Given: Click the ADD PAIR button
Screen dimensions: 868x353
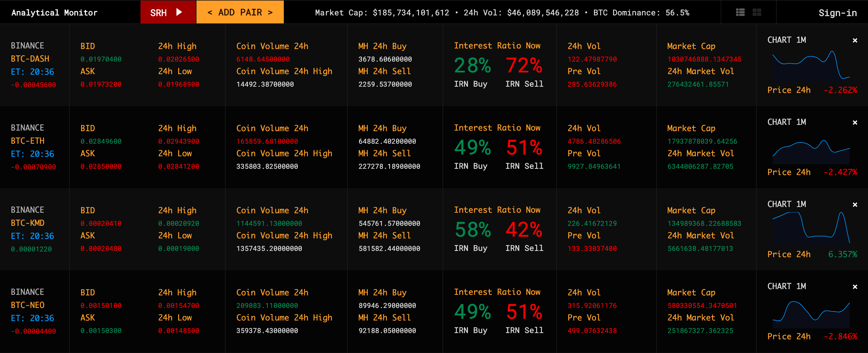Looking at the screenshot, I should pyautogui.click(x=240, y=13).
